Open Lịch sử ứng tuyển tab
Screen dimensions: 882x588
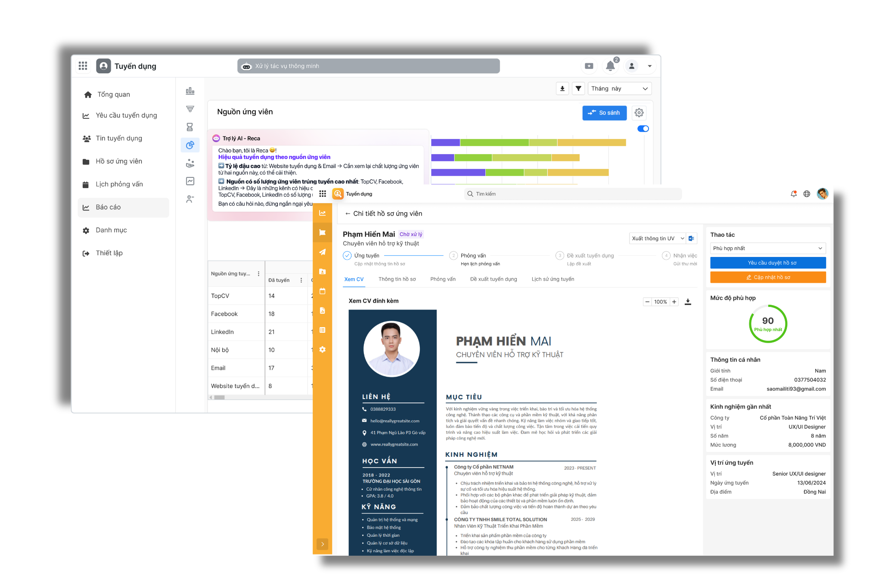point(553,279)
